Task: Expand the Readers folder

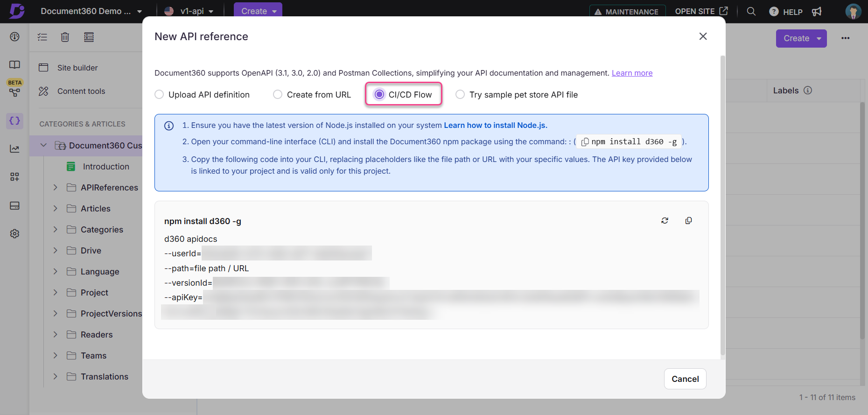Action: click(x=56, y=334)
